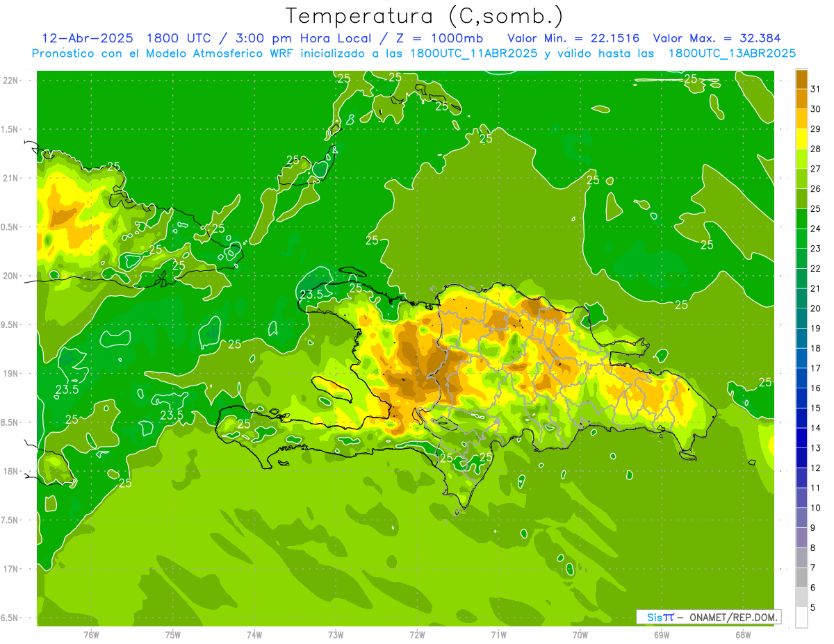
Task: Click the orange swatch between 30 and 31
Action: tap(801, 99)
